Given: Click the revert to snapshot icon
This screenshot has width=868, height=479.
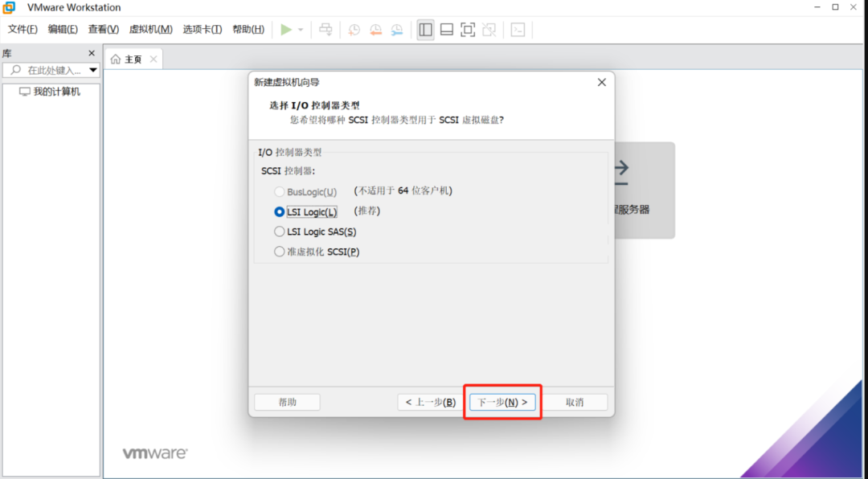Looking at the screenshot, I should [x=375, y=30].
